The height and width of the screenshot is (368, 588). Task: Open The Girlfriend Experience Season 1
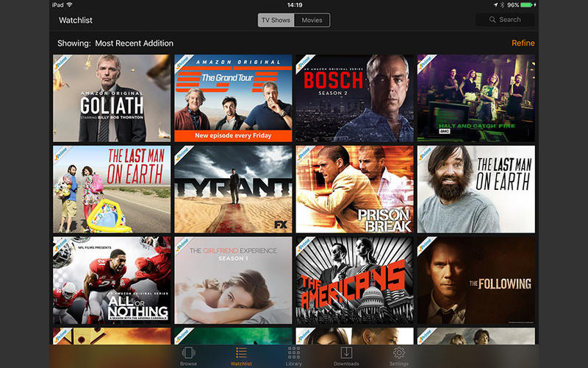coord(233,280)
